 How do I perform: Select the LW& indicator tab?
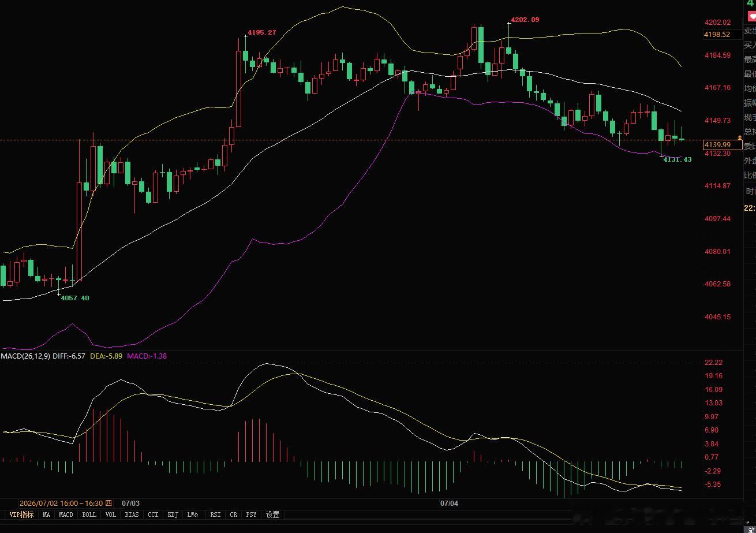click(193, 515)
